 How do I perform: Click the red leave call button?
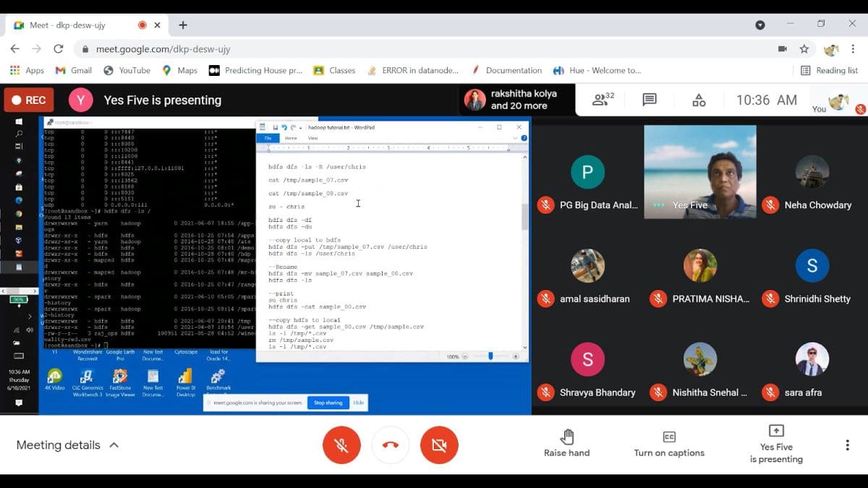(391, 445)
